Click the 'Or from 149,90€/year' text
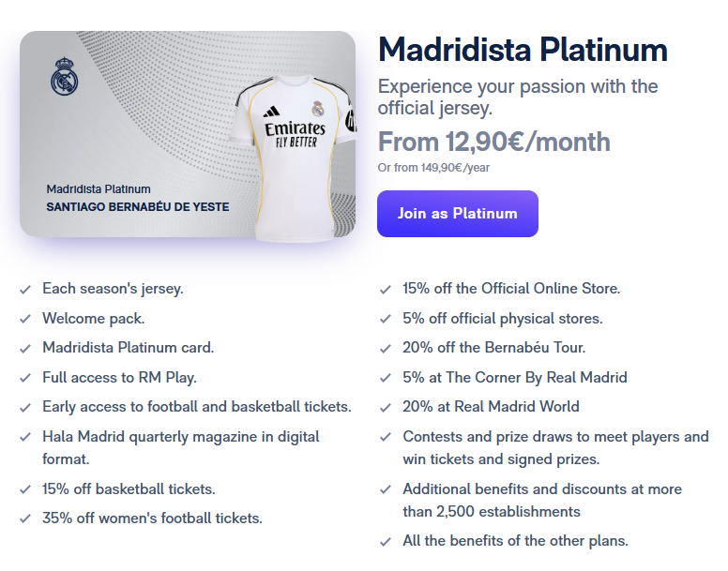This screenshot has height=571, width=728. coord(433,168)
